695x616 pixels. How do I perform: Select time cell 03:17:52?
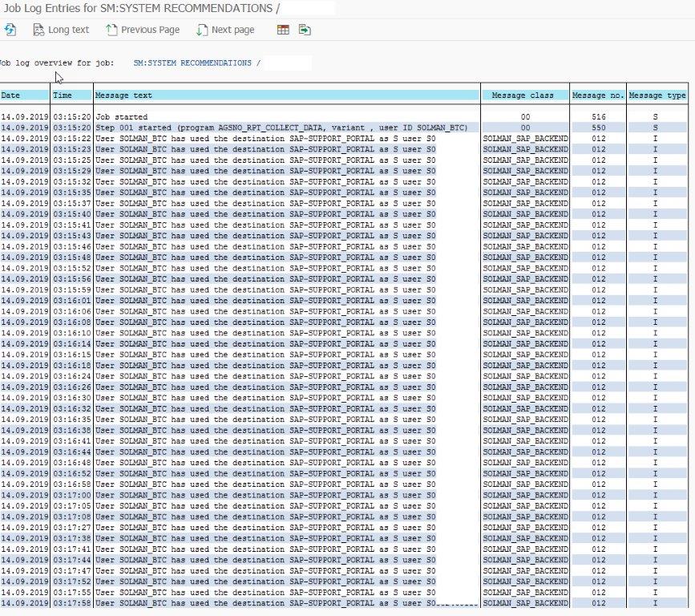tap(72, 582)
